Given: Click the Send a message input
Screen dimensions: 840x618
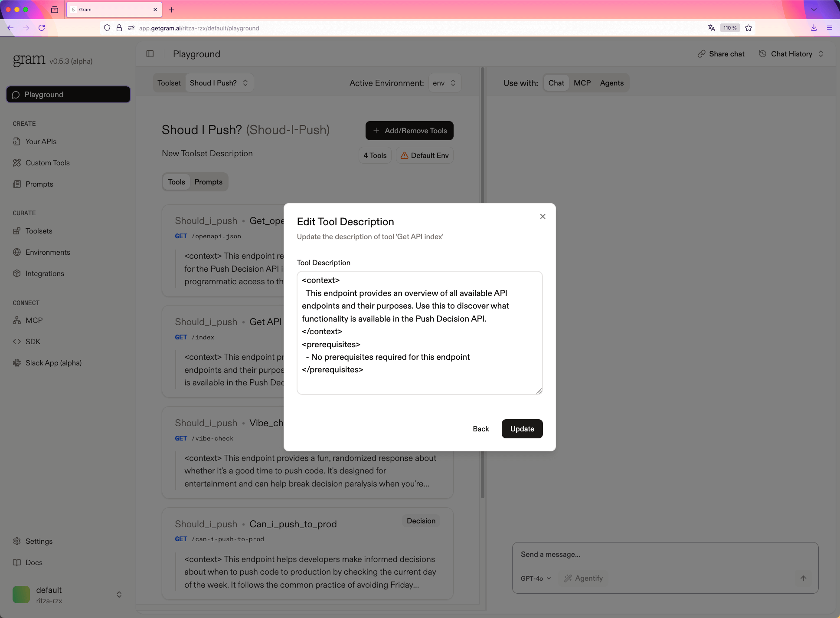Looking at the screenshot, I should [664, 554].
